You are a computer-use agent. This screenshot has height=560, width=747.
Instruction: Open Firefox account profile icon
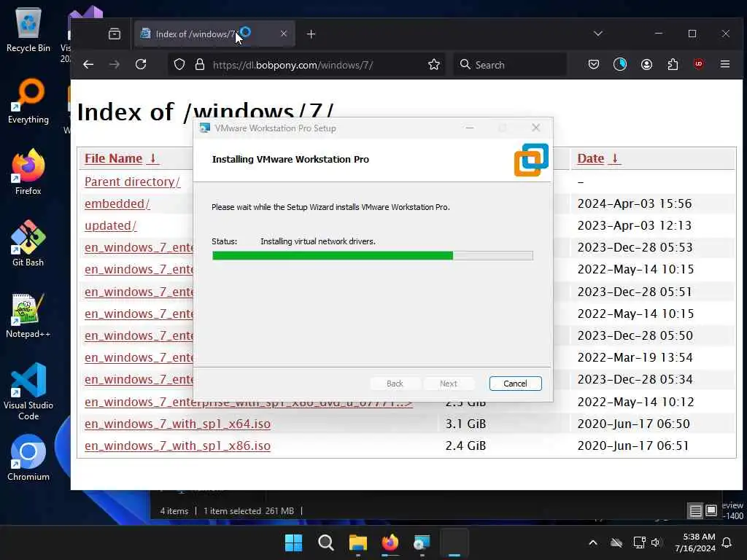click(x=646, y=64)
